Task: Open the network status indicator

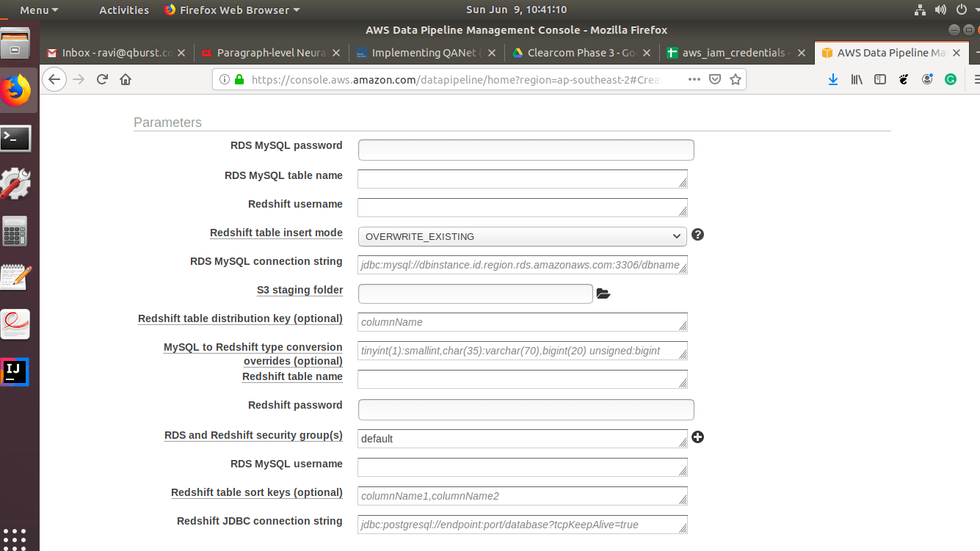Action: tap(920, 10)
